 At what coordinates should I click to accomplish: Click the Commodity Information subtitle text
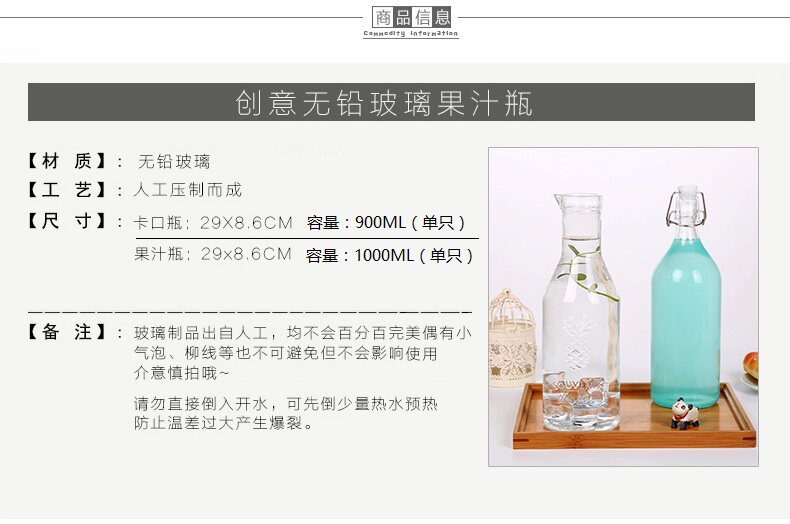[x=411, y=34]
